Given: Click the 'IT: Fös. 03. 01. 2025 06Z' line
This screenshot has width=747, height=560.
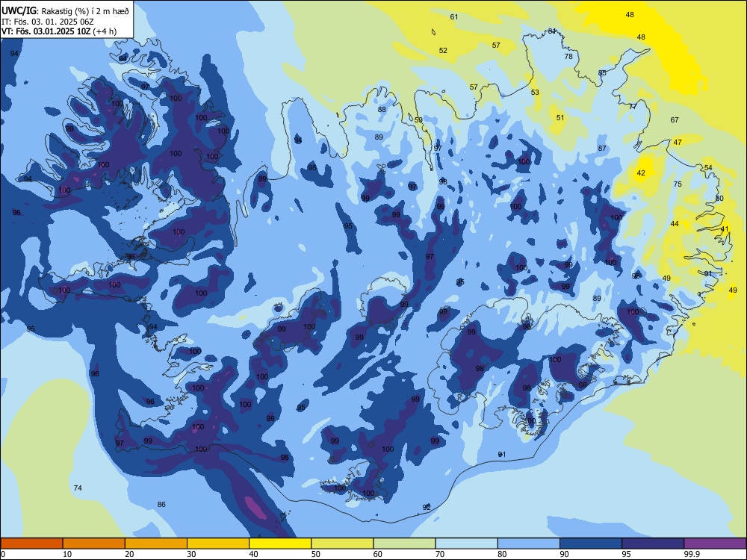Looking at the screenshot, I should [x=48, y=22].
